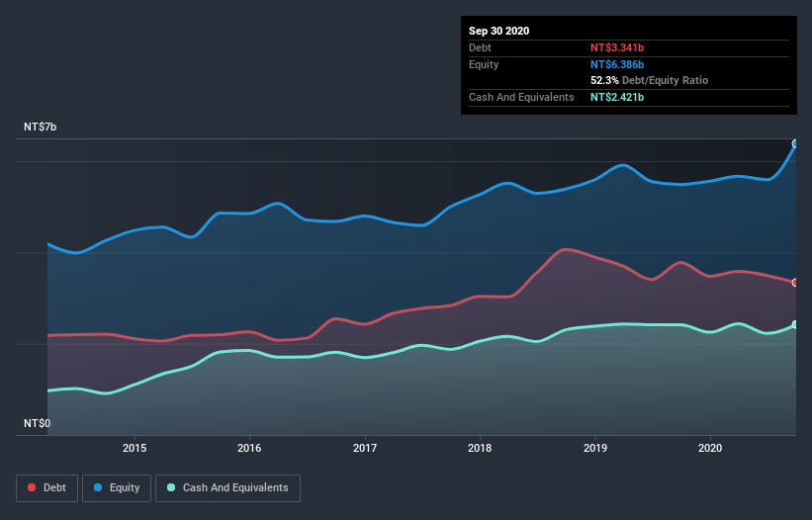
Task: Click the Equity label in tooltip
Action: (x=484, y=64)
